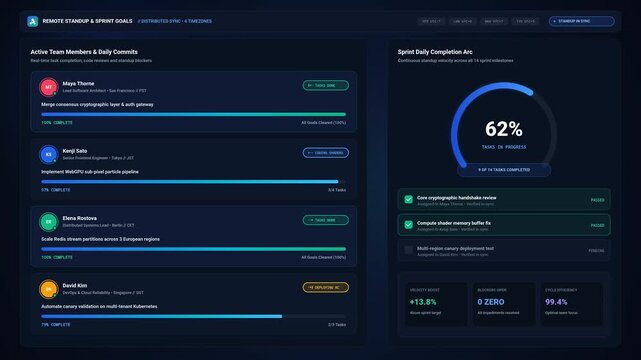This screenshot has width=641, height=360.
Task: Click Implement WebGPU sub-pixel particle pipeline text
Action: 90,172
